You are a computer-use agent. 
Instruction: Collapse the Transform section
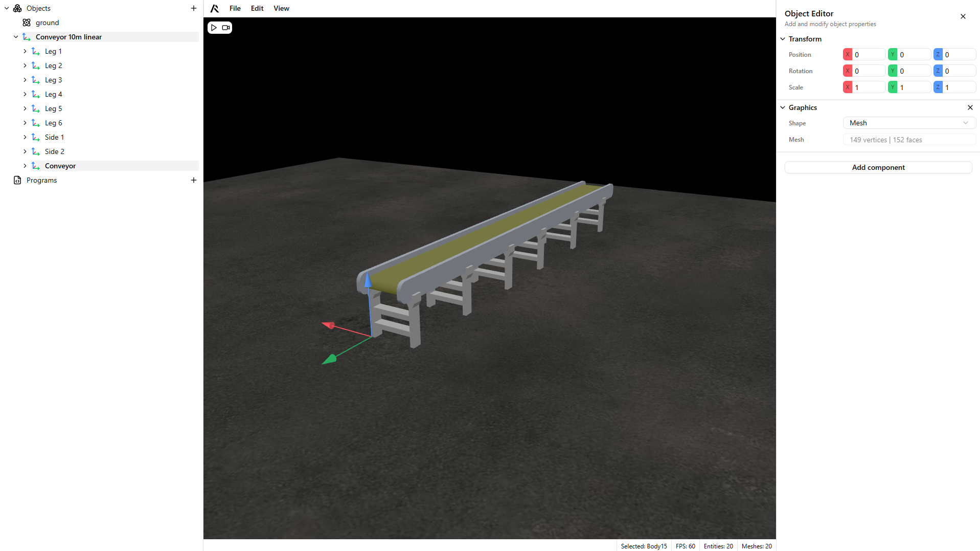pos(783,39)
